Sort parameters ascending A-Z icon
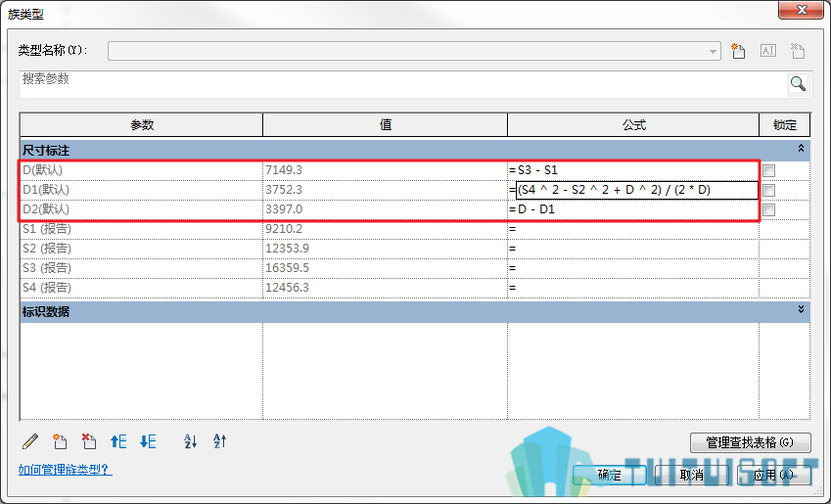Viewport: 831px width, 504px height. coord(190,441)
